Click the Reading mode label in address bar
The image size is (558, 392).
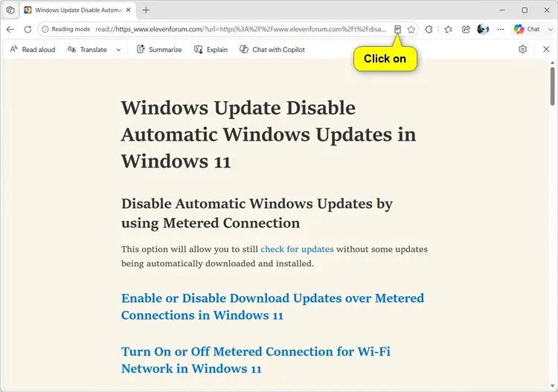(x=71, y=29)
